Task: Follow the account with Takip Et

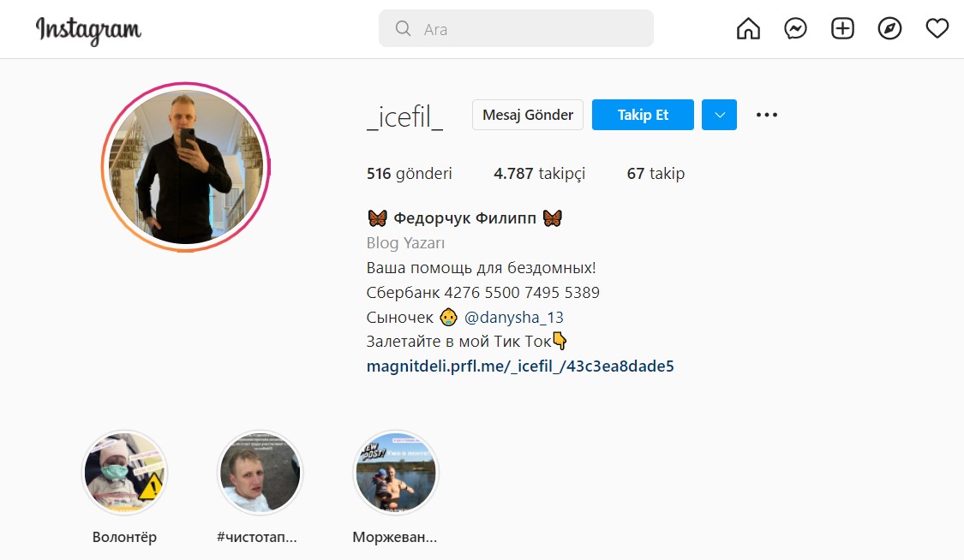Action: click(643, 115)
